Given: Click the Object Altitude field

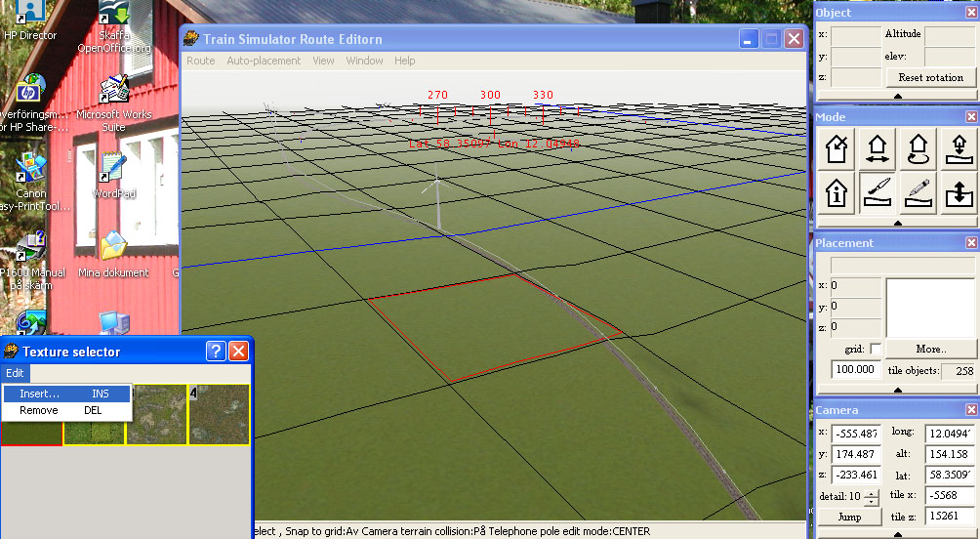Looking at the screenshot, I should click(950, 34).
